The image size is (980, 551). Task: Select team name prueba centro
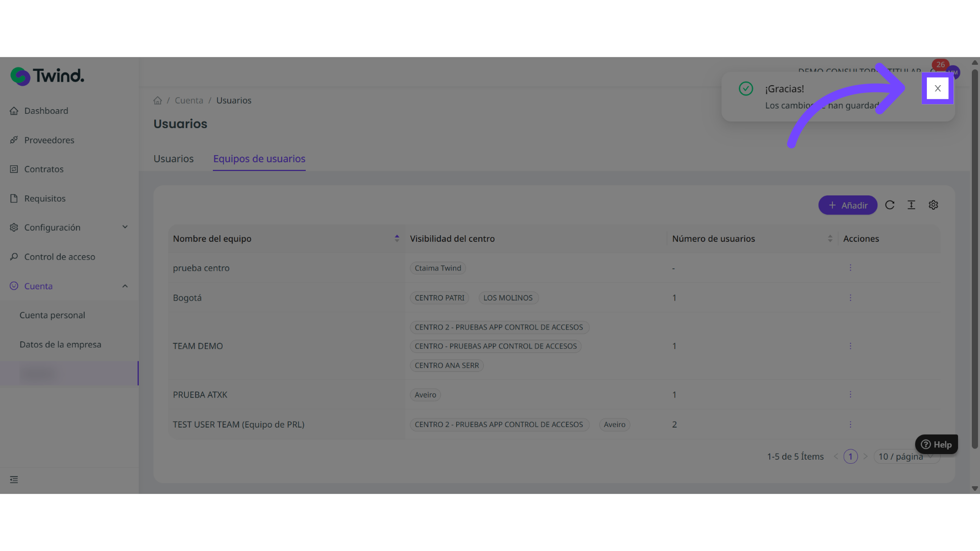click(201, 268)
